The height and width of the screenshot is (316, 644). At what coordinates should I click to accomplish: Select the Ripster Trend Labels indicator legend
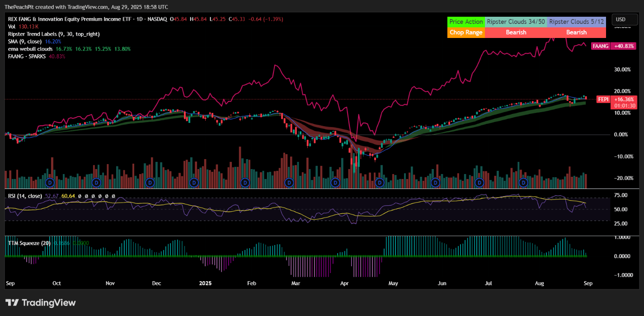coord(54,34)
